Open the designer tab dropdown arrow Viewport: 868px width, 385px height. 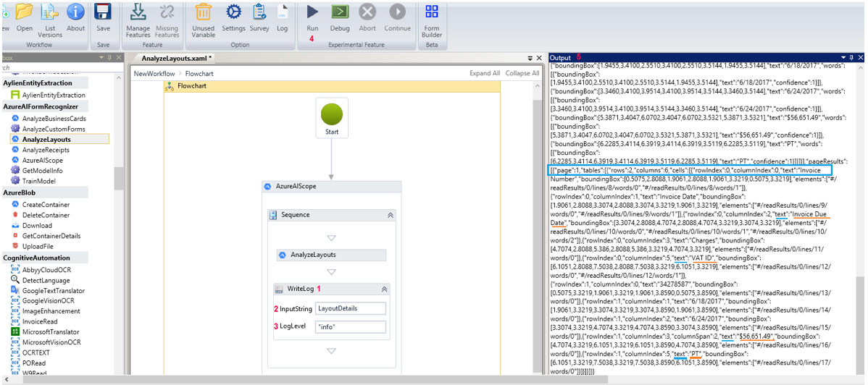point(530,58)
